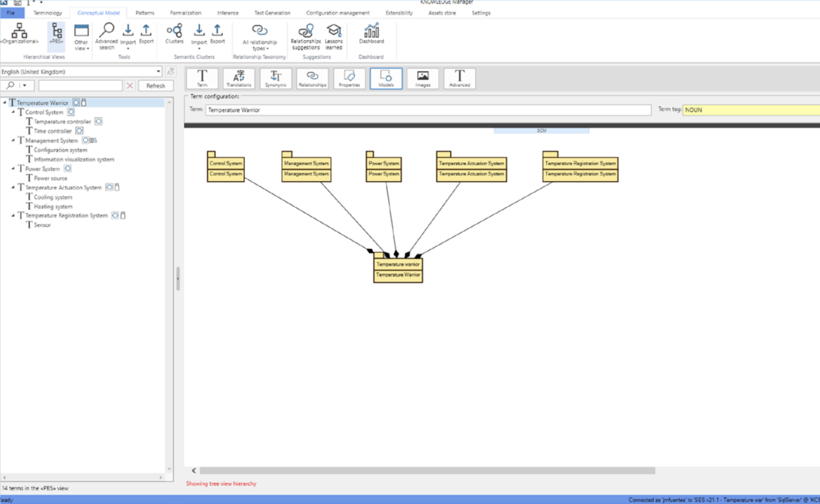Open Relationships suggestions

306,36
